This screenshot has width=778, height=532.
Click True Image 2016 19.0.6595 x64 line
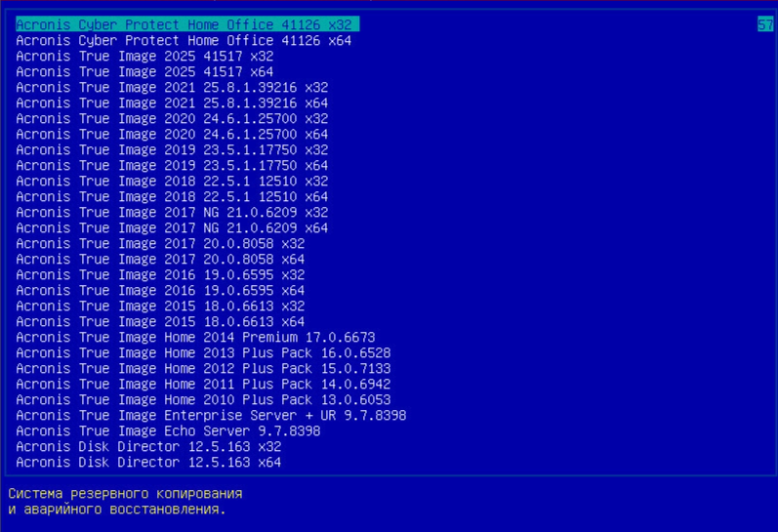[160, 290]
